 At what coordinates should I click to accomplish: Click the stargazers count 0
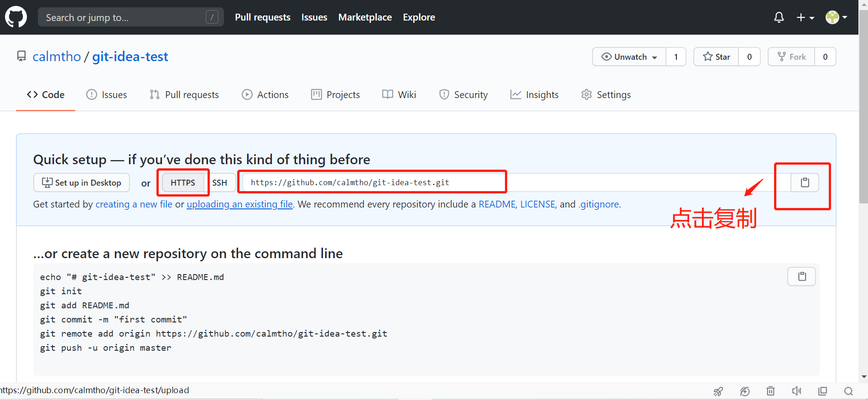pos(749,57)
